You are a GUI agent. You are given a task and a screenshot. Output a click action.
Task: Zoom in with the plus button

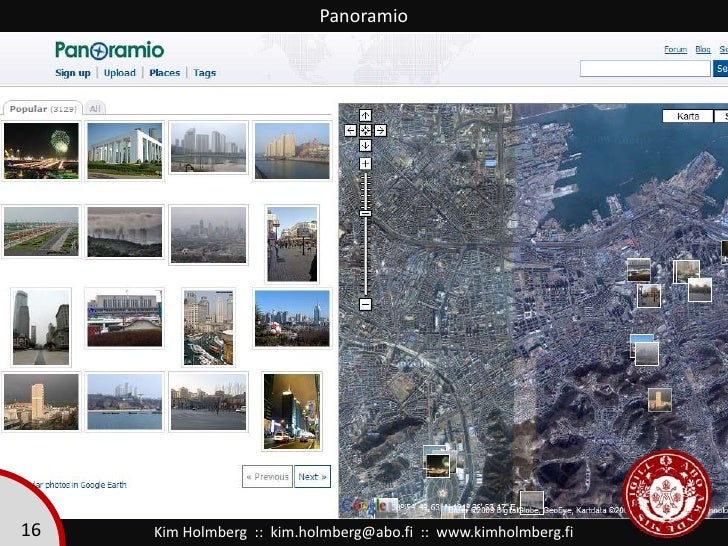click(x=365, y=163)
